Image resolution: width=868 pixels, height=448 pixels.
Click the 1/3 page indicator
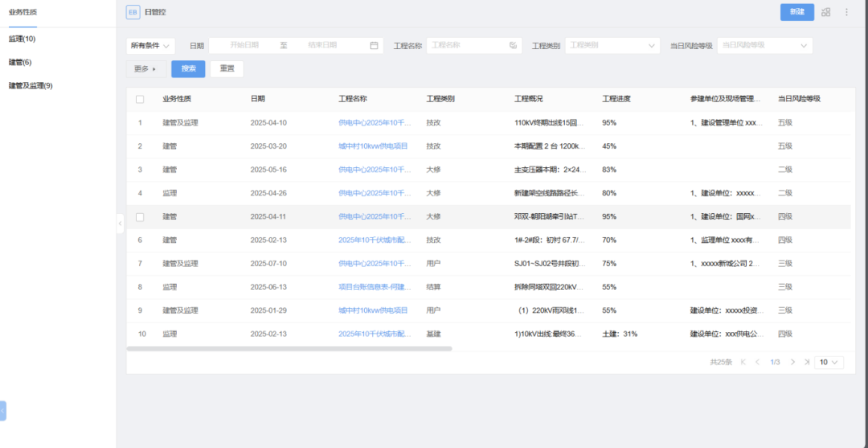tap(775, 362)
